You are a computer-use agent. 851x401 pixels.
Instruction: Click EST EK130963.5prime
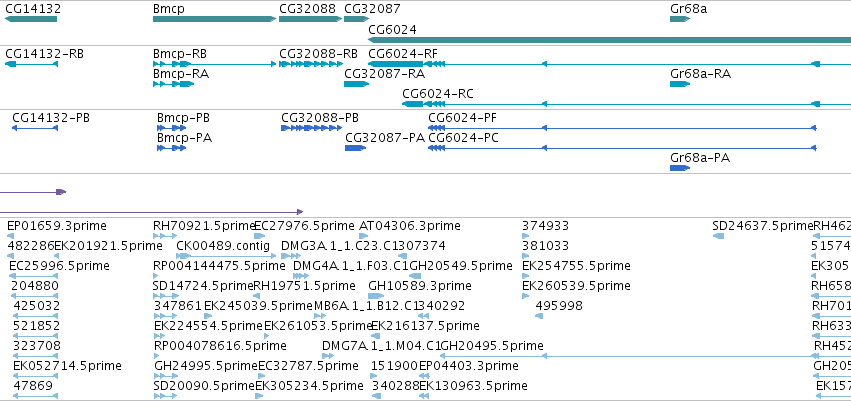point(424,397)
